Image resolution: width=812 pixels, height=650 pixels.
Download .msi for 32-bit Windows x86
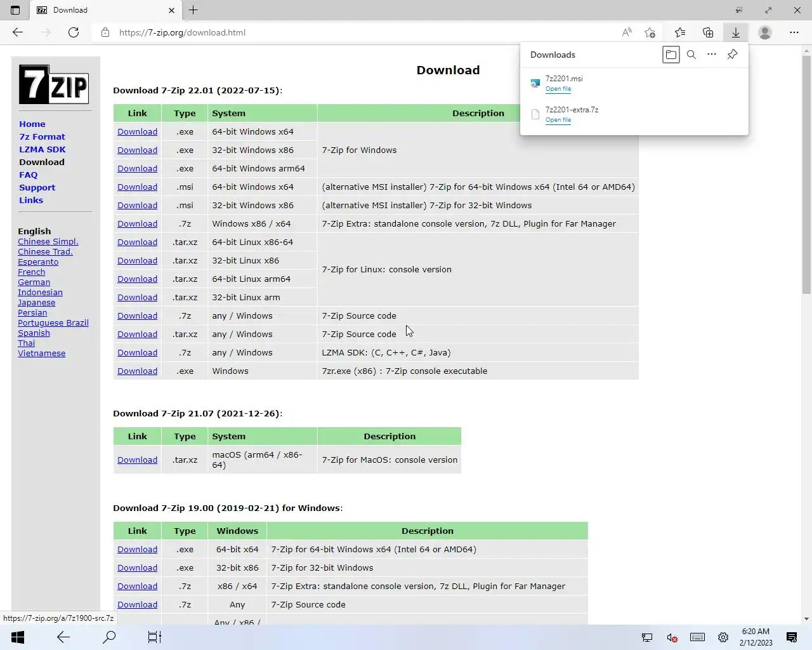pyautogui.click(x=137, y=205)
